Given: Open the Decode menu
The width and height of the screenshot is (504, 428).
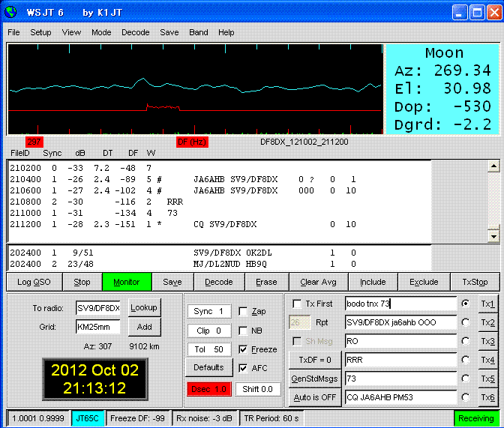Looking at the screenshot, I should tap(135, 33).
